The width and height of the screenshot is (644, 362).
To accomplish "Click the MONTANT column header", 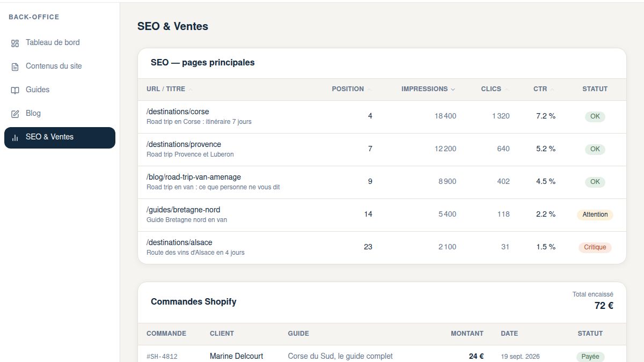I will 467,334.
